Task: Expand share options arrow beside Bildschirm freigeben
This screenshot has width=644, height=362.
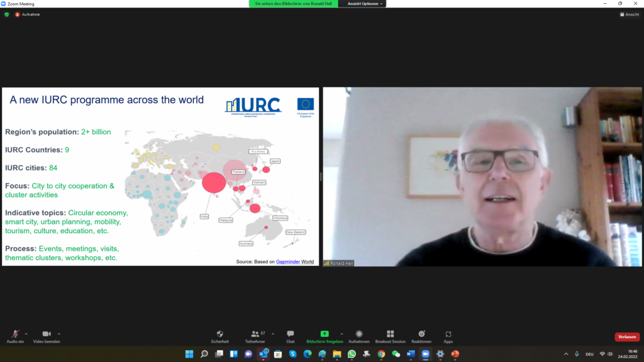Action: tap(341, 334)
